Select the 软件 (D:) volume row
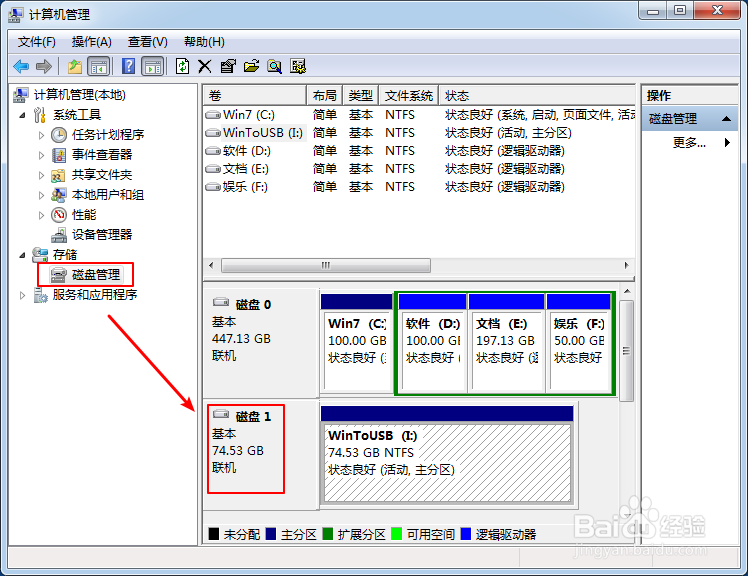The image size is (748, 576). (419, 151)
